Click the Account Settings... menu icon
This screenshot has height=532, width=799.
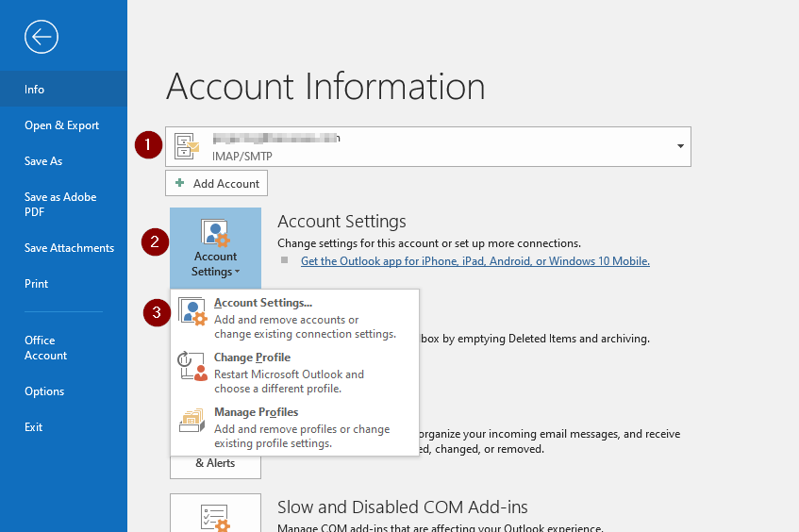tap(192, 311)
